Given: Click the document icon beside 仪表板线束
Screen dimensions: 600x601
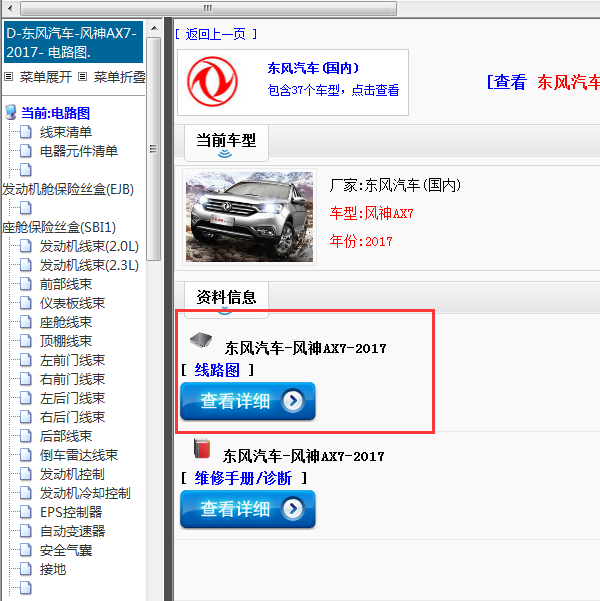Looking at the screenshot, I should [26, 303].
